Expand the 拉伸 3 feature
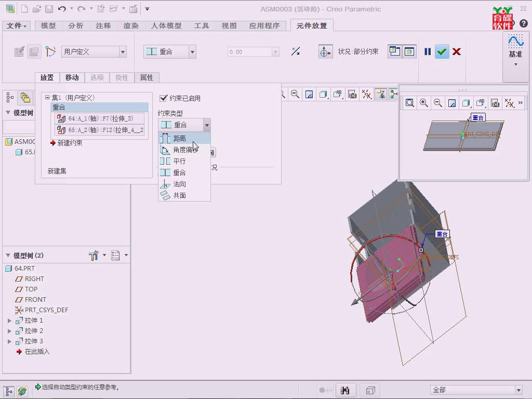This screenshot has height=399, width=532. [x=9, y=341]
